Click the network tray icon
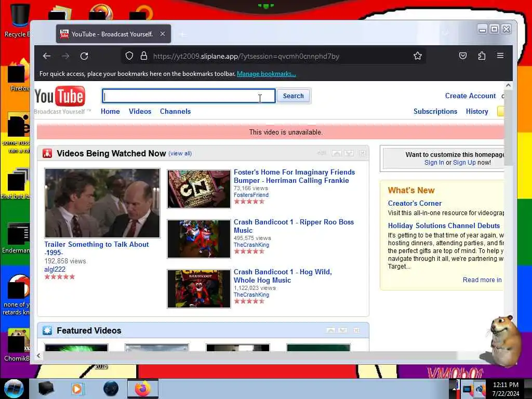This screenshot has width=532, height=399. [x=468, y=389]
